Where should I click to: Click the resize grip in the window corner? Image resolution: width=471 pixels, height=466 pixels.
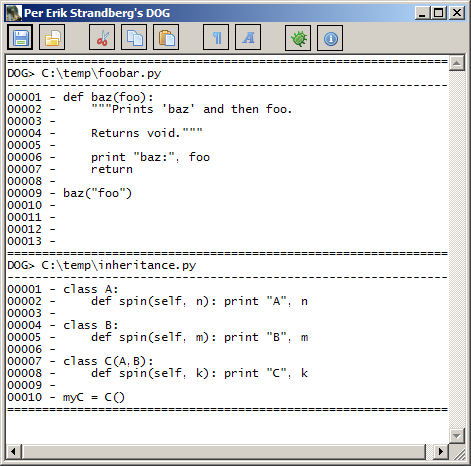click(460, 454)
